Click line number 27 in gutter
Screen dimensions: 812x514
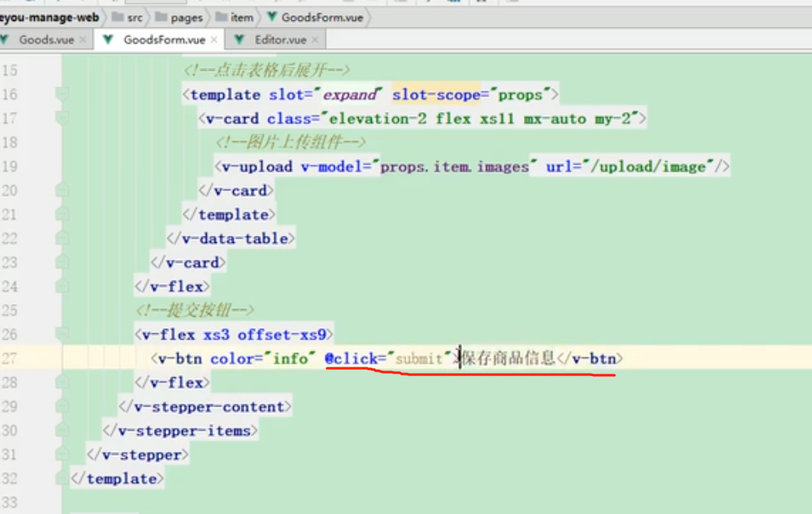[x=9, y=358]
